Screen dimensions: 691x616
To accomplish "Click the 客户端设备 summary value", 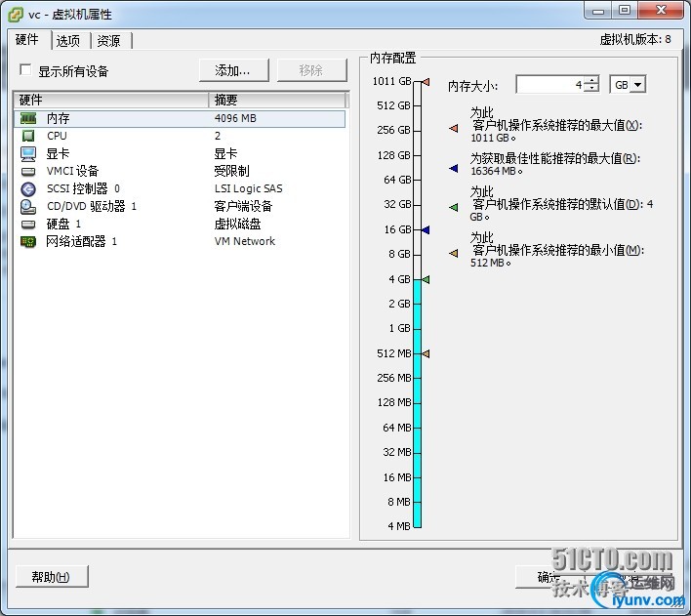I will 243,206.
